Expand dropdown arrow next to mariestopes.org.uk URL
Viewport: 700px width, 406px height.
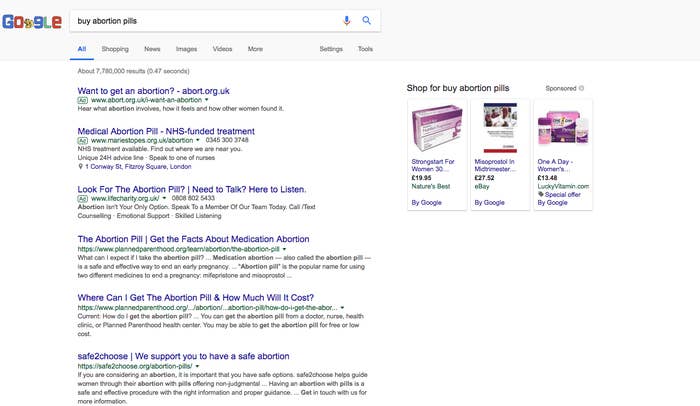(x=198, y=140)
